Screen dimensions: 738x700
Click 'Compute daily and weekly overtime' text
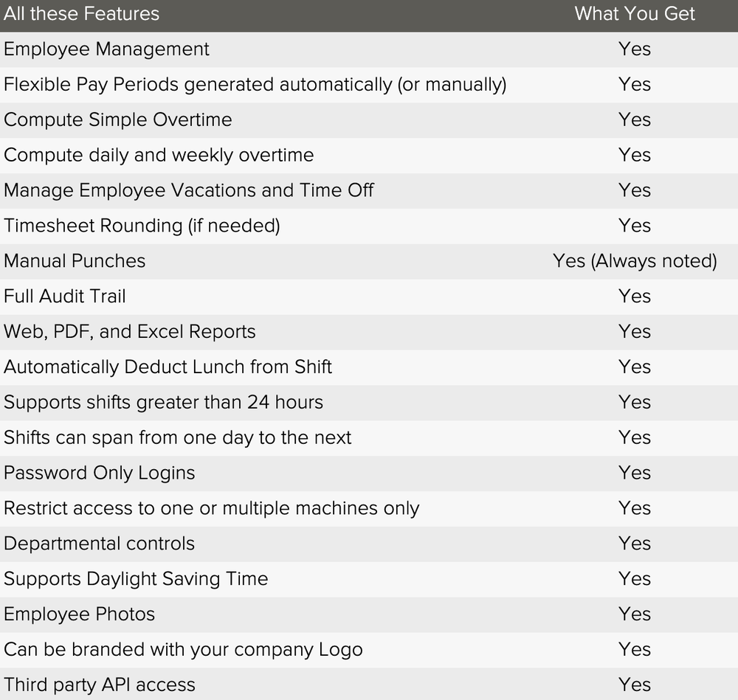(159, 155)
